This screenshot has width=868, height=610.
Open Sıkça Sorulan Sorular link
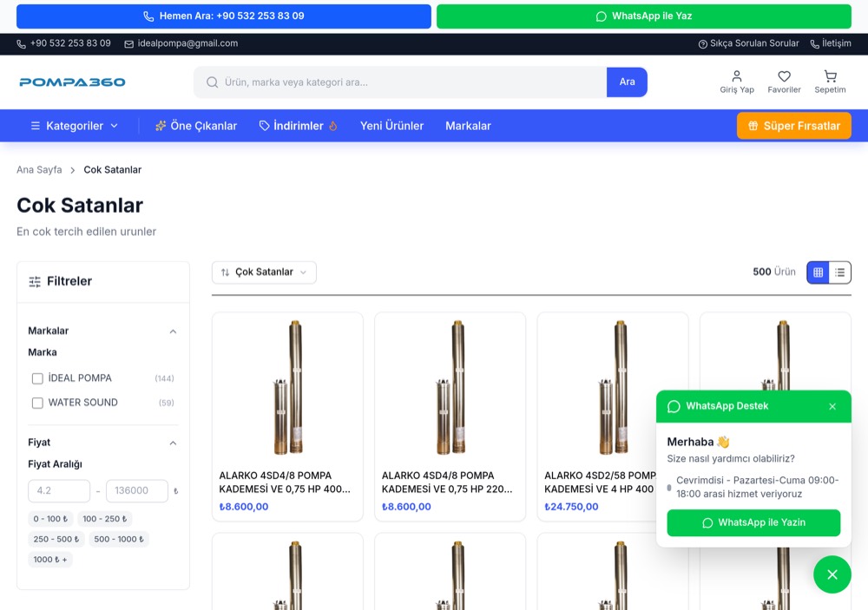[x=748, y=43]
